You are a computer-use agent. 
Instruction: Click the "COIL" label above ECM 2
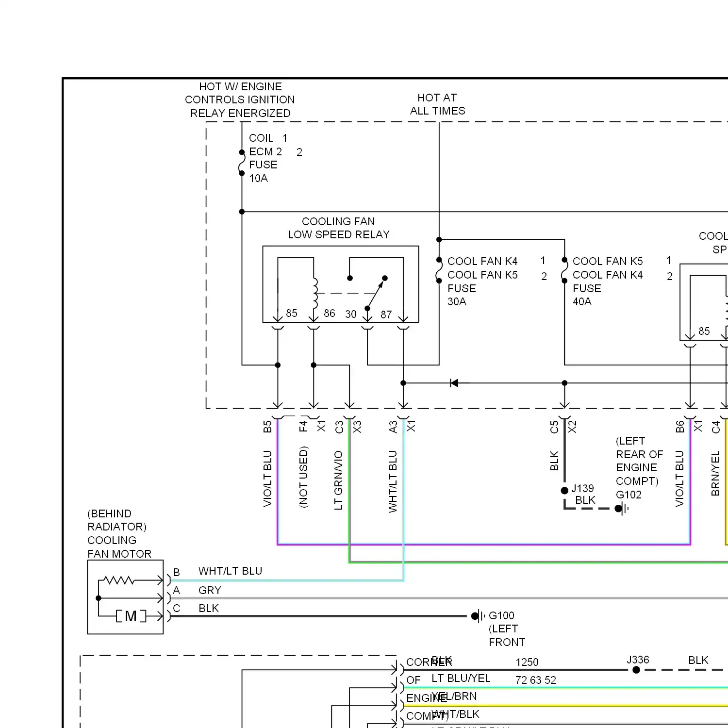pos(261,138)
